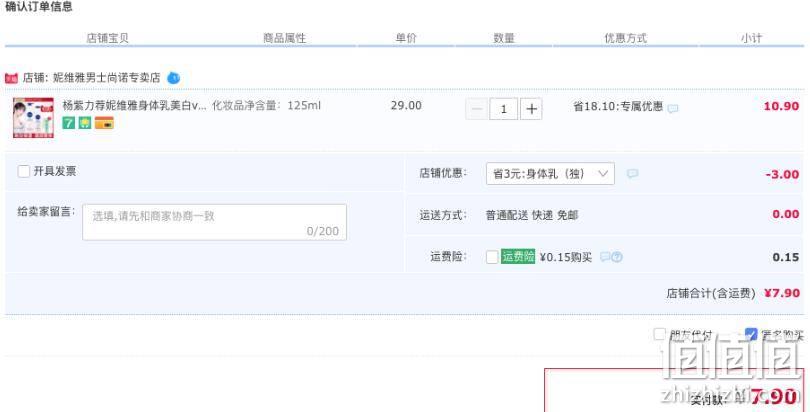Screen dimensions: 810x412
Task: Click the 小计 column header
Action: click(752, 38)
